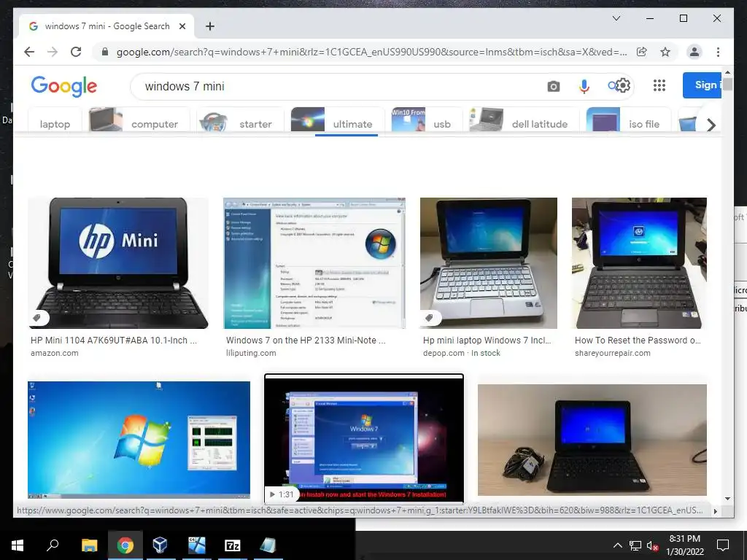
Task: Click the Chrome taskbar icon
Action: point(125,545)
